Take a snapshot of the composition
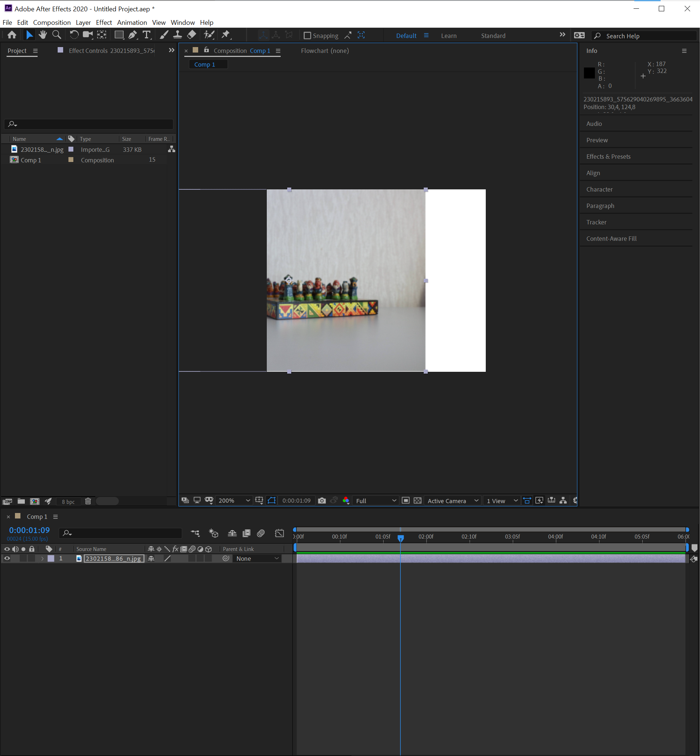 (x=322, y=500)
